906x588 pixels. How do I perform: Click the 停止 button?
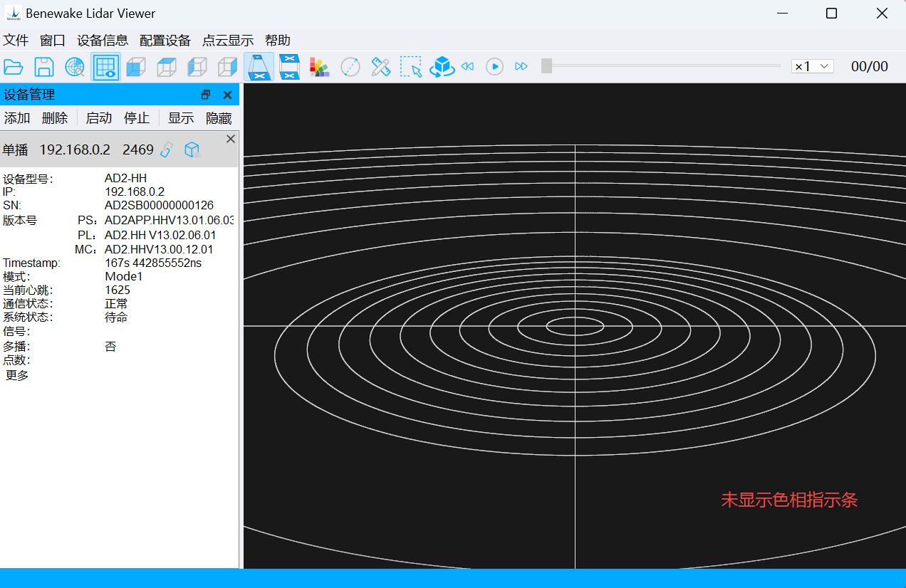coord(137,118)
